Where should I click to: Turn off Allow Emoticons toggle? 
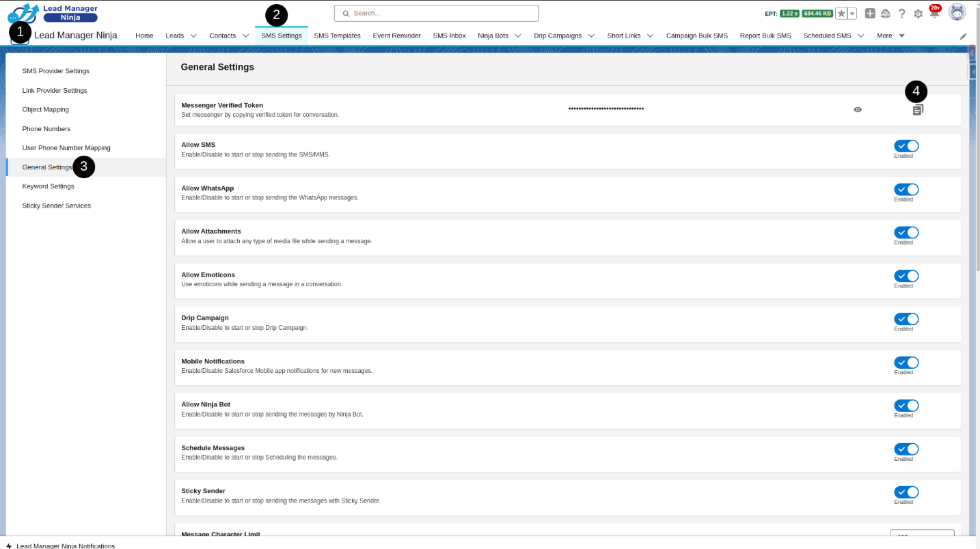(906, 276)
